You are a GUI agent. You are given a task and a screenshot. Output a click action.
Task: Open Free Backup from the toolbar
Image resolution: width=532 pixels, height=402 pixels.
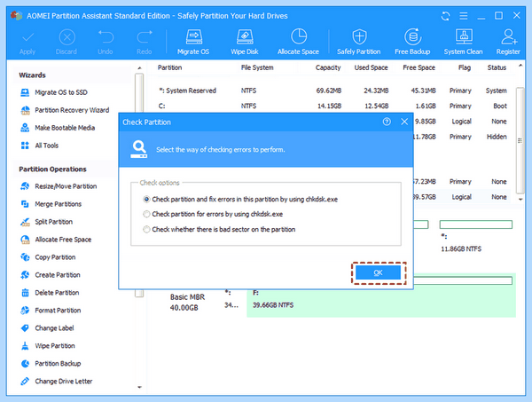[412, 42]
